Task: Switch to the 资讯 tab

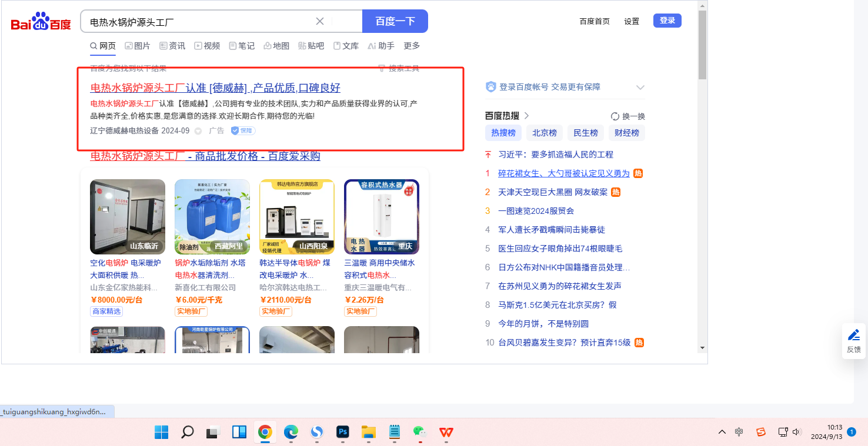Action: click(172, 46)
